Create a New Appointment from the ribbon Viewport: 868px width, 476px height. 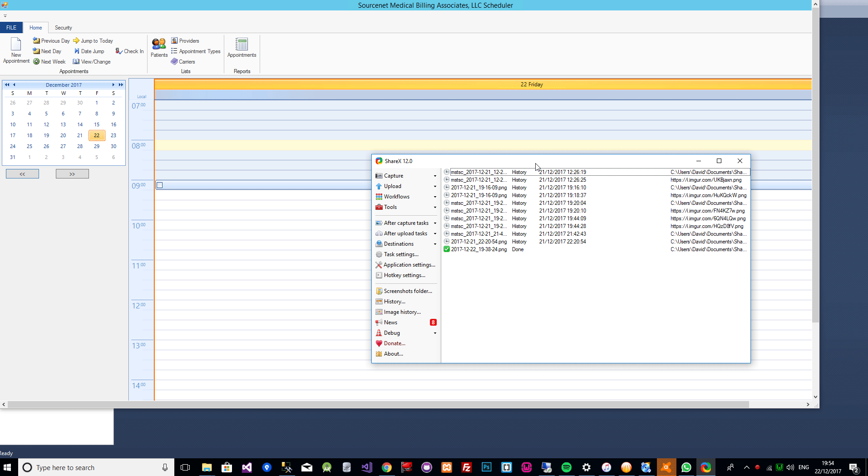[16, 50]
